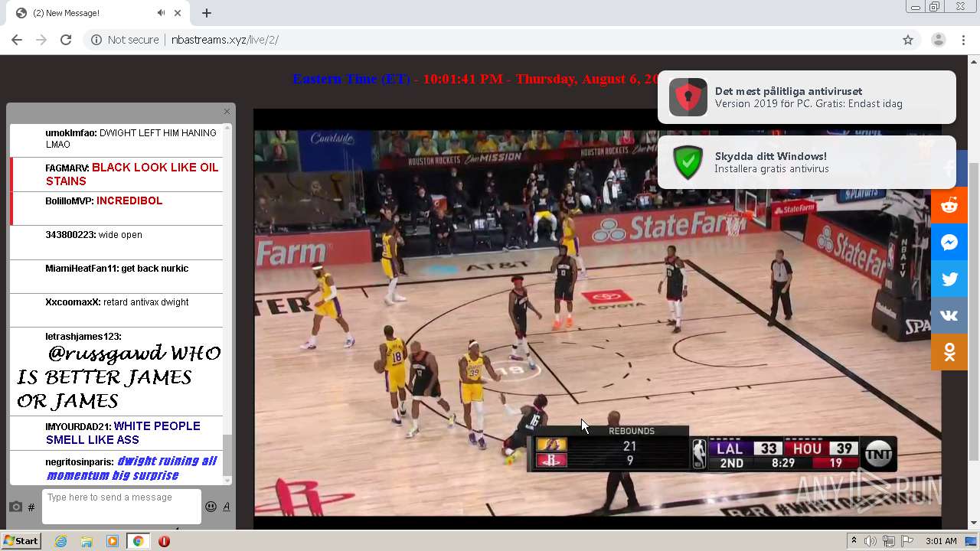Show hidden system tray icons

[854, 541]
